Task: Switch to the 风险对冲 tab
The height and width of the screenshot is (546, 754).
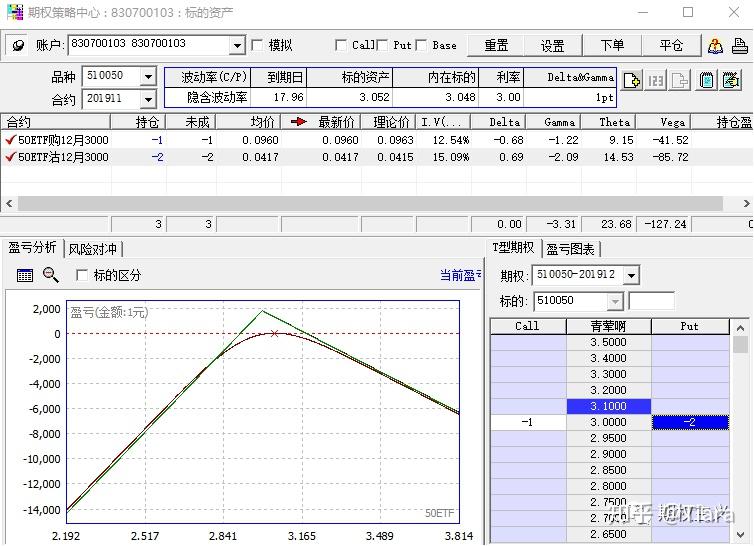Action: 92,249
